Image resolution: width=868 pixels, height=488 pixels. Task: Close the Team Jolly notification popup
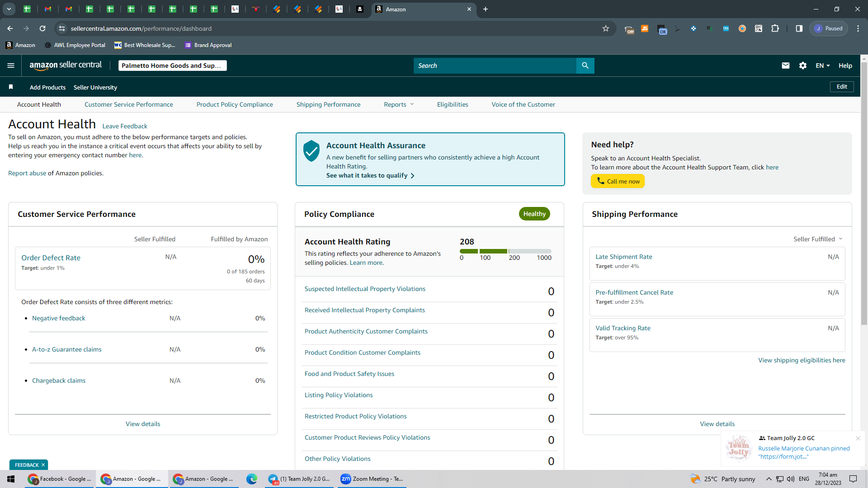tap(858, 438)
